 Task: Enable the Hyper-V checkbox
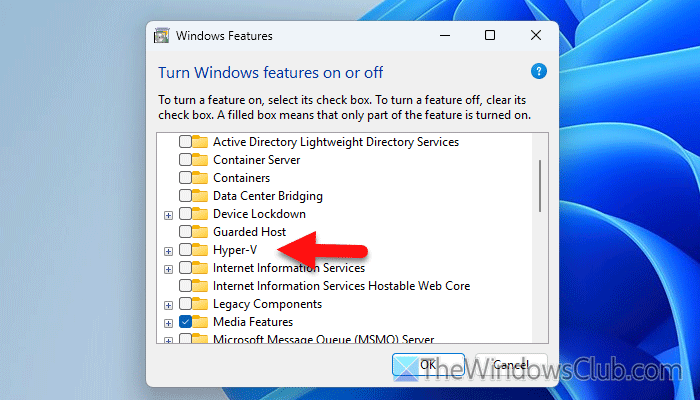185,250
